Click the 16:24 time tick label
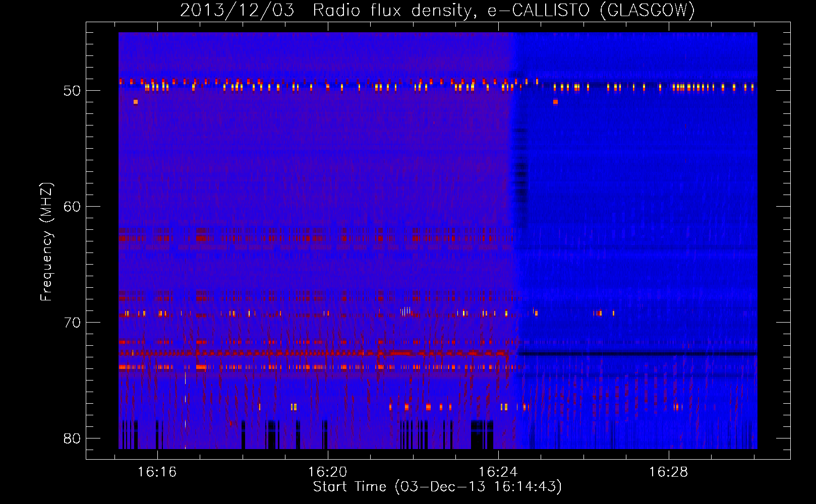This screenshot has width=816, height=504. 498,472
